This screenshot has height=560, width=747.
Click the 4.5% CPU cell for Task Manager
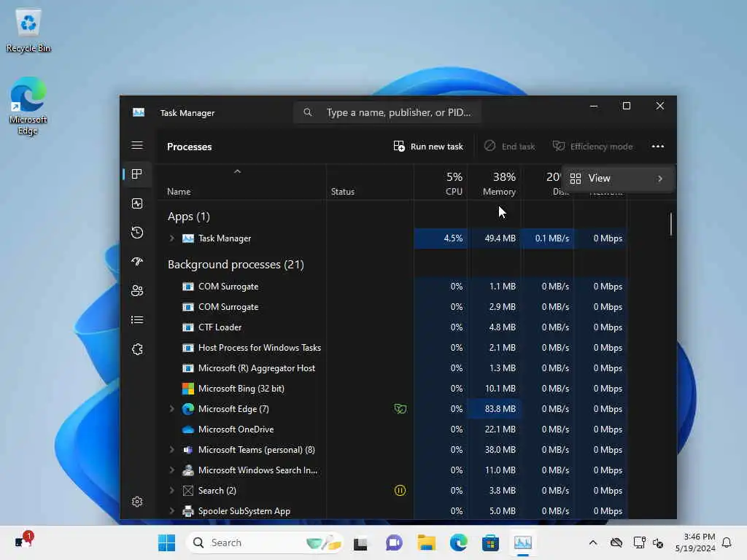(441, 238)
